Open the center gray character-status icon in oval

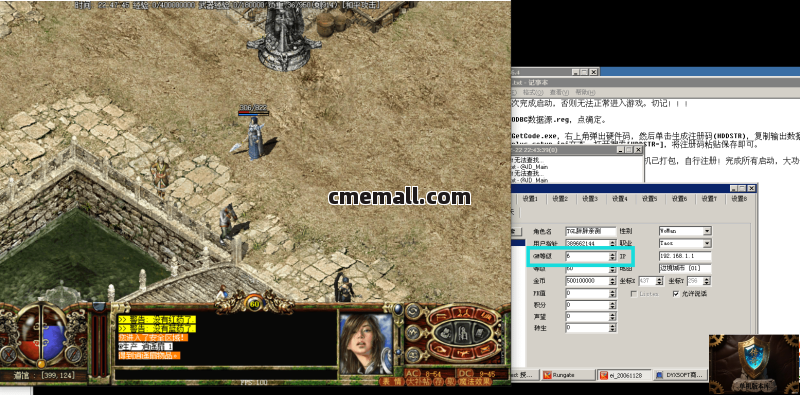coord(462,334)
